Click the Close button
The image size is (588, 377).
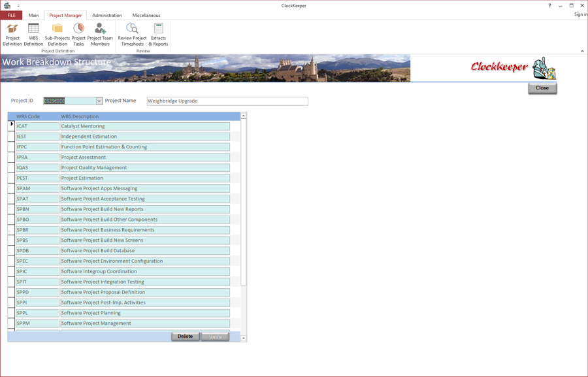(542, 88)
